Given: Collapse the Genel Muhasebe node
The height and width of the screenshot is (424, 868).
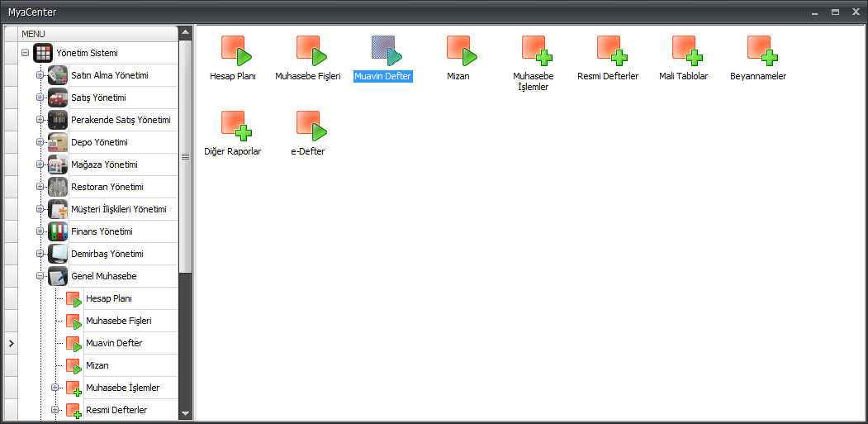Looking at the screenshot, I should 40,276.
